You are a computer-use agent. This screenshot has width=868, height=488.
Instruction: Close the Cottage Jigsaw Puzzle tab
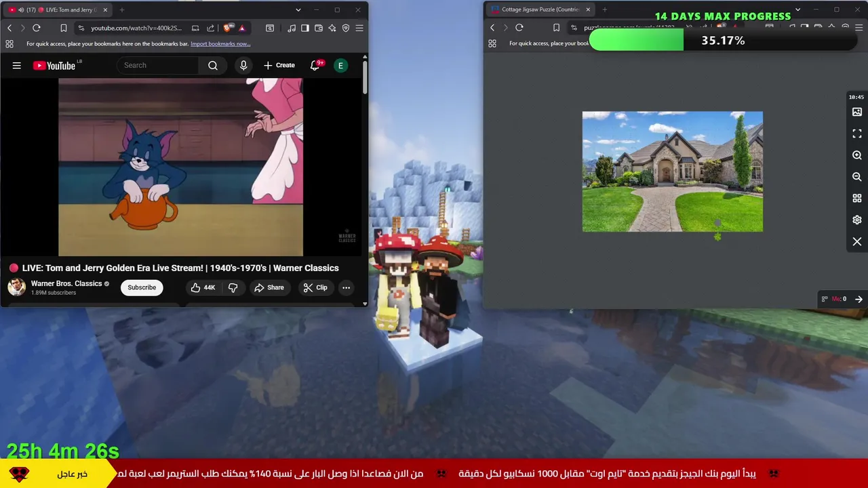click(588, 9)
